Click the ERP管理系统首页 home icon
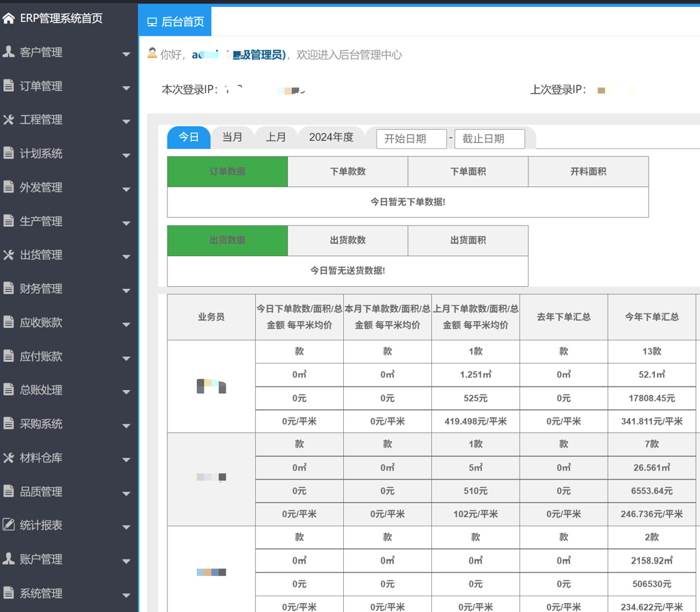The image size is (700, 612). pyautogui.click(x=10, y=18)
